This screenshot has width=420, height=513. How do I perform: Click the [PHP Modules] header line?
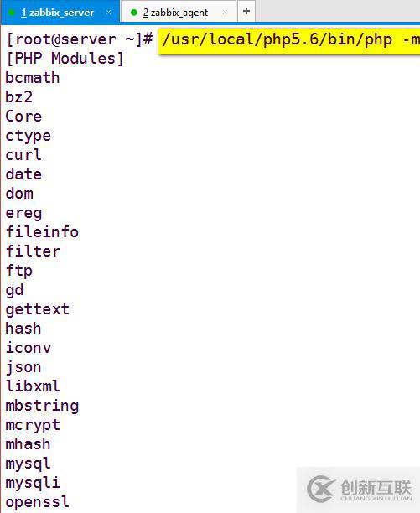(x=65, y=59)
